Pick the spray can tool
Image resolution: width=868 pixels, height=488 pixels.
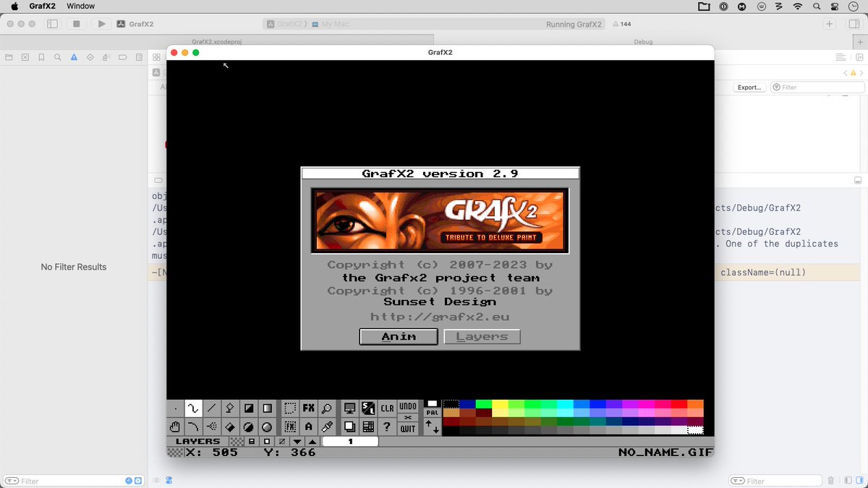click(x=229, y=408)
